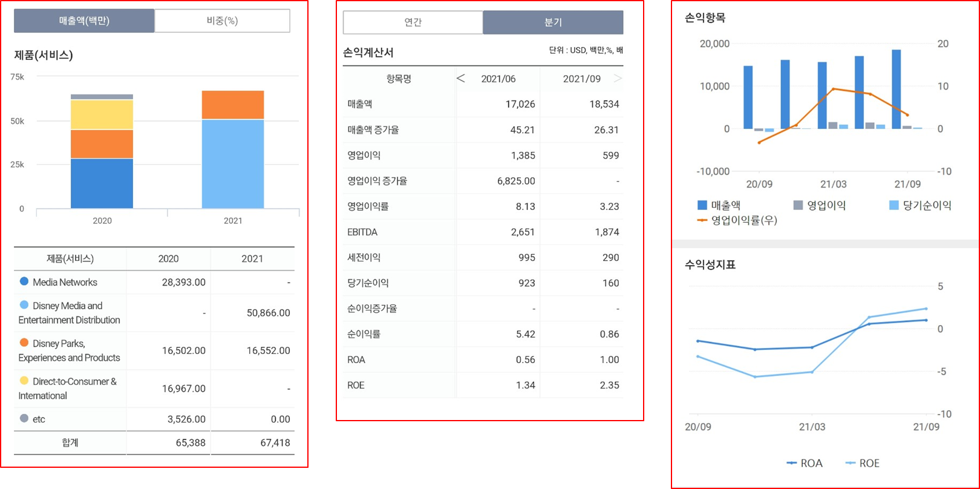
Task: Click the 영업이익률 row label
Action: (368, 206)
